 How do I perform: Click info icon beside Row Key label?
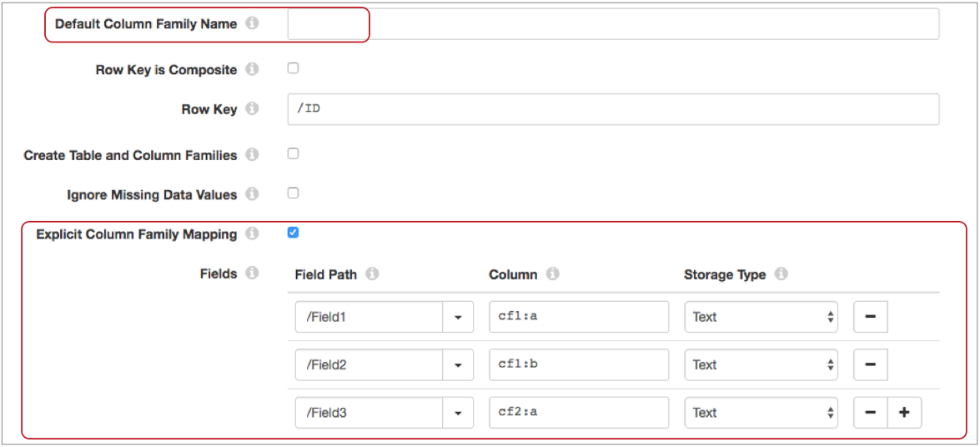(252, 108)
